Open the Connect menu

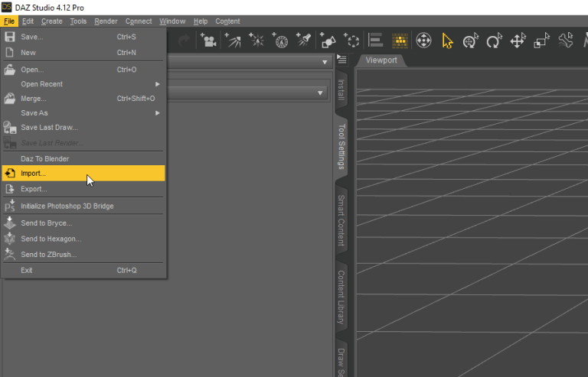[x=139, y=21]
